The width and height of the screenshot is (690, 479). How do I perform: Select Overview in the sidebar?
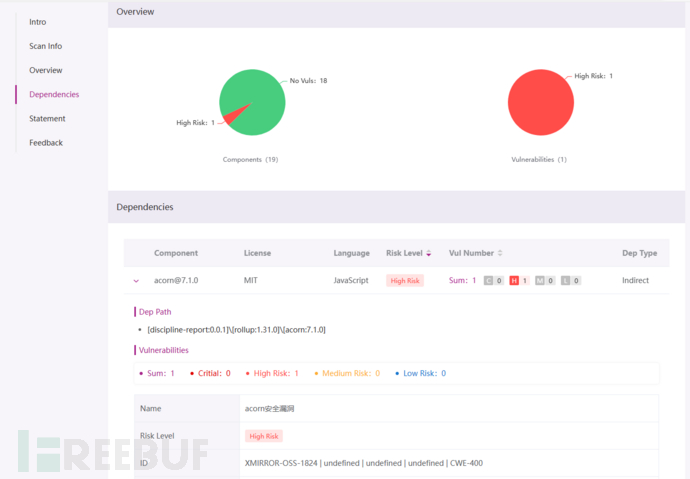(46, 70)
